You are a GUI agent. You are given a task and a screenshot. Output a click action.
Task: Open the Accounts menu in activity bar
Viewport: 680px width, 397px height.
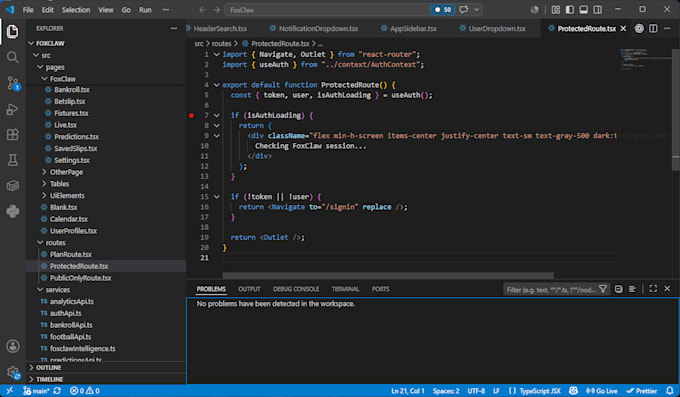coord(13,346)
